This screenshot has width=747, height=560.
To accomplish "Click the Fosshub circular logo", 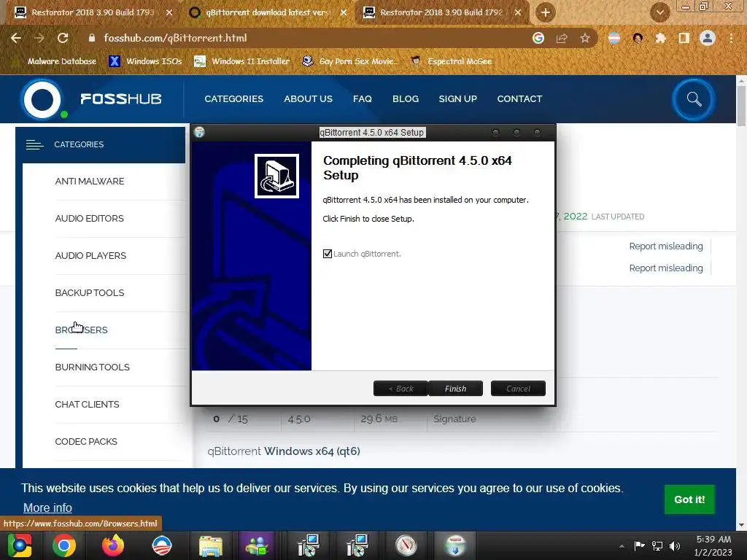I will pos(42,99).
